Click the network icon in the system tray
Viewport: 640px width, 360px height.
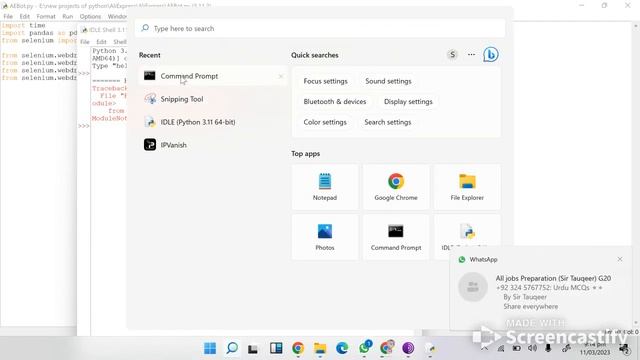[501, 349]
